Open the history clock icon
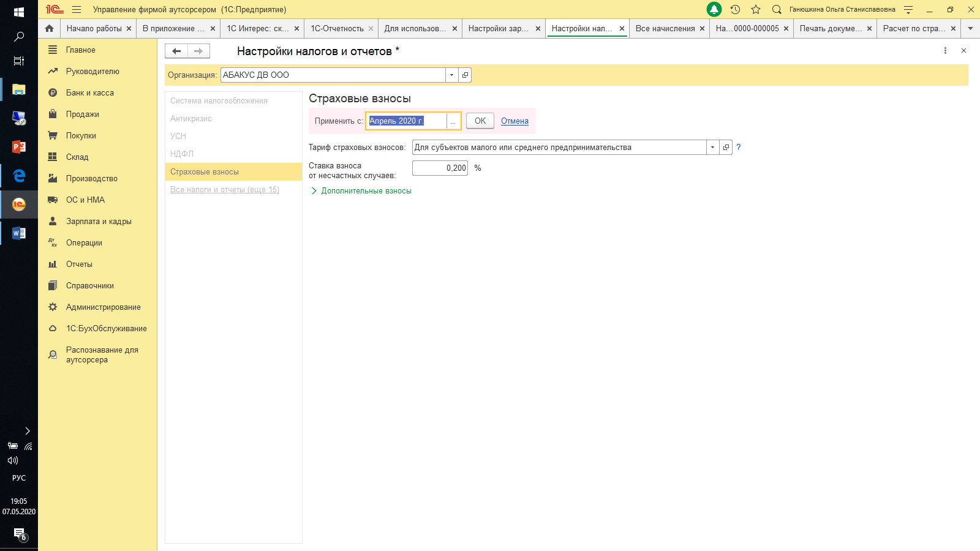 (735, 9)
